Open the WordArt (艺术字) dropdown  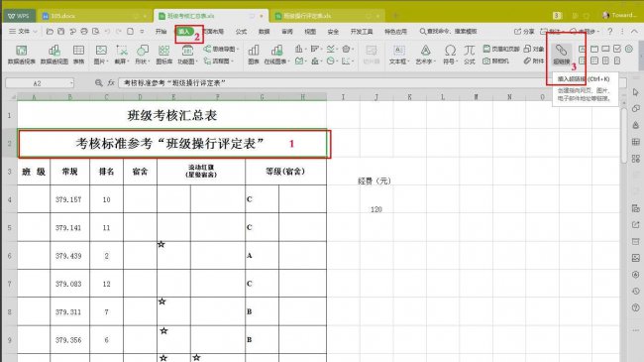[x=425, y=55]
